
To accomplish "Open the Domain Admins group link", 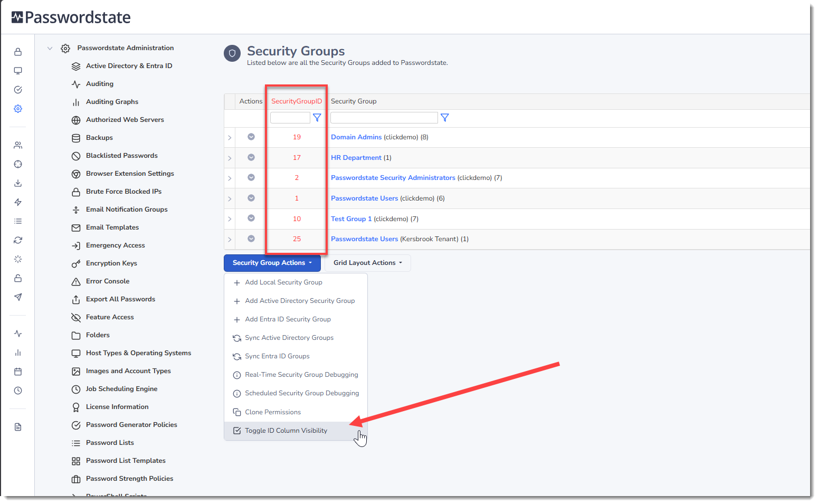I will click(356, 137).
